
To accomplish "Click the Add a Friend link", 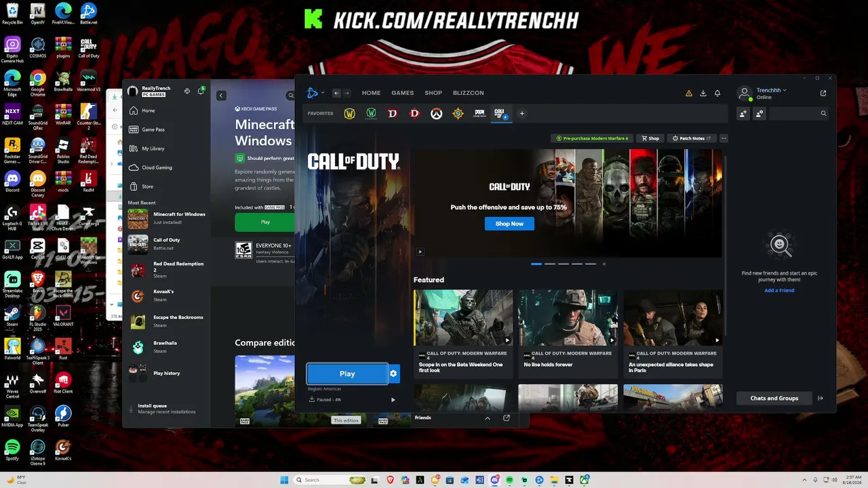I will [779, 290].
